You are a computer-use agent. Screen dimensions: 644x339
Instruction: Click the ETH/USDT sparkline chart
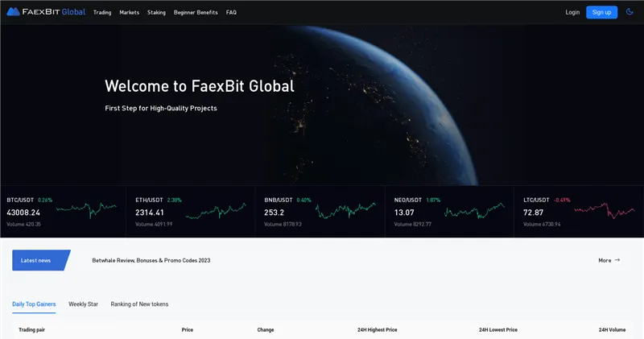tap(216, 211)
